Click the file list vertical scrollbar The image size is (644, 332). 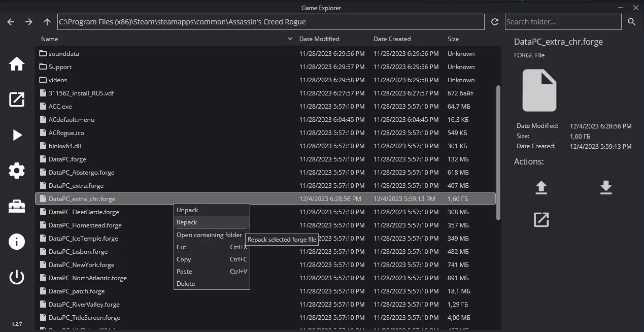coord(498,152)
